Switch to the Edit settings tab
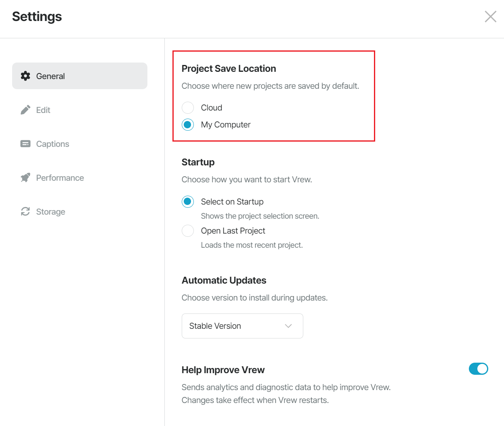 click(80, 110)
